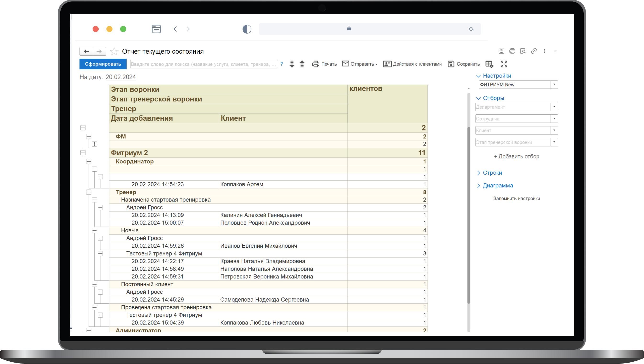Screen dimensions: 644x364
Task: Open the ФИТРИУМ New settings dropdown
Action: (x=554, y=84)
